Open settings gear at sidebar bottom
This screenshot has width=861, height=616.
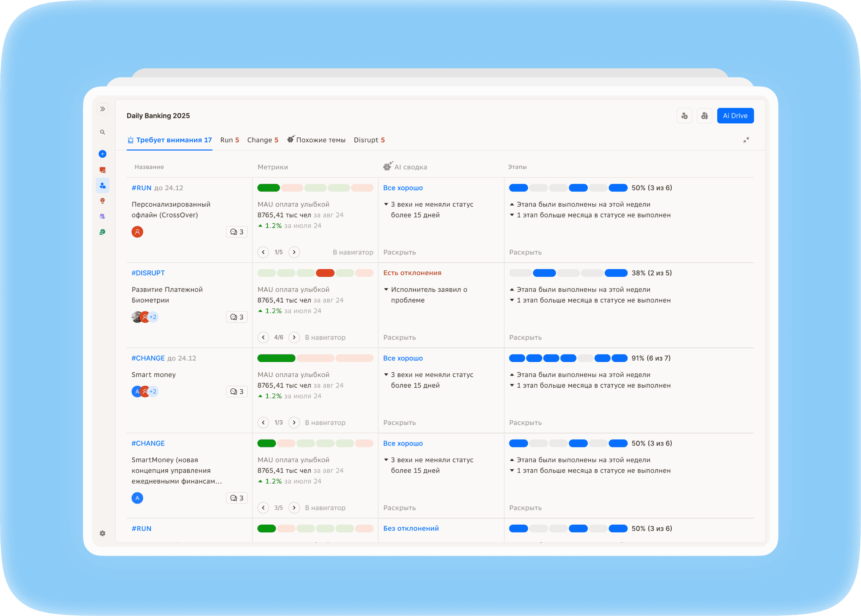pos(102,534)
